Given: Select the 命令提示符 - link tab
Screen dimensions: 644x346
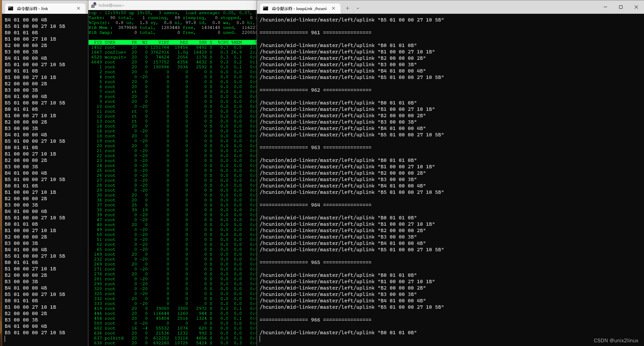Looking at the screenshot, I should click(44, 8).
